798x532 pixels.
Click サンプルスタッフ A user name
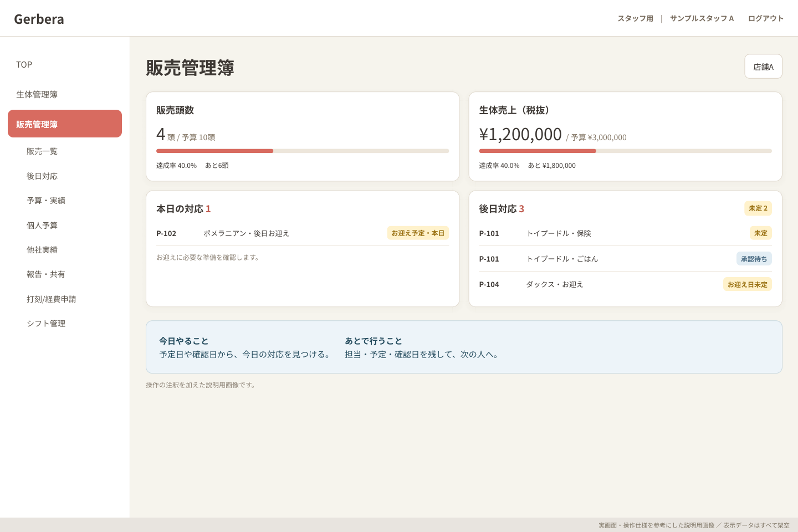(702, 18)
